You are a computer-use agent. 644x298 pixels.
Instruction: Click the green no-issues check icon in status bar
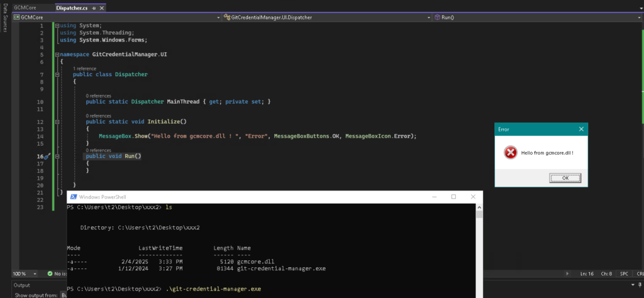pos(50,273)
